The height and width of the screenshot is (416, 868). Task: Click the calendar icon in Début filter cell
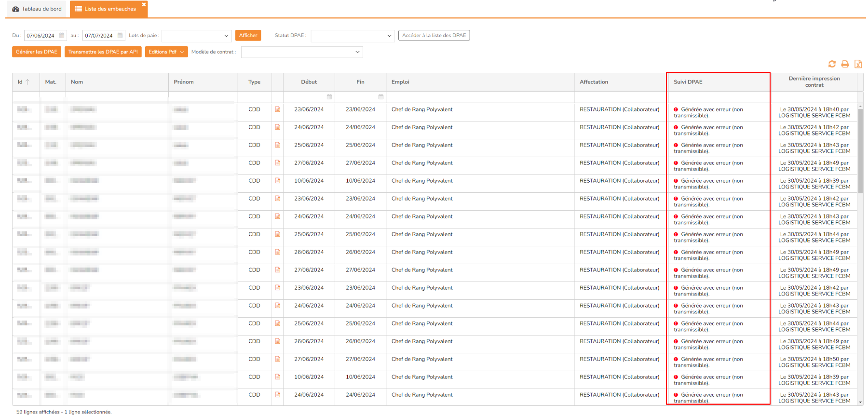pyautogui.click(x=329, y=97)
